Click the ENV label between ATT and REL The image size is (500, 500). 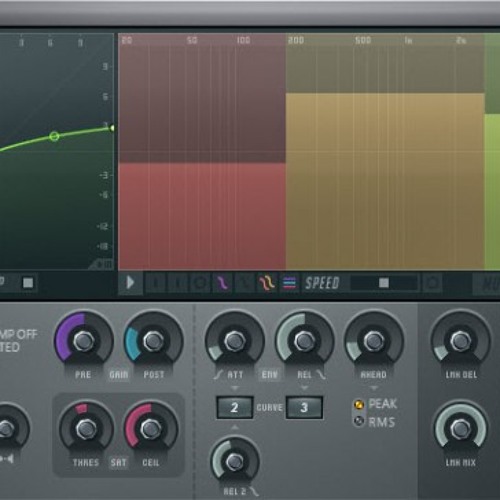(x=270, y=375)
